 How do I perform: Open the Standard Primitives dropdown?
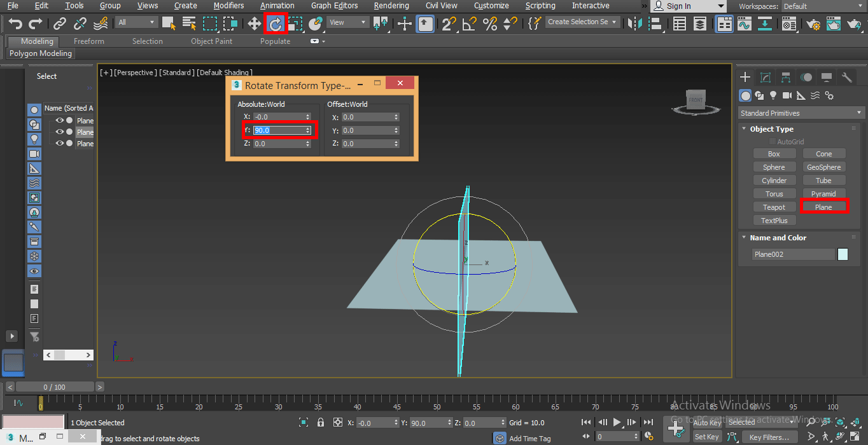pos(801,113)
